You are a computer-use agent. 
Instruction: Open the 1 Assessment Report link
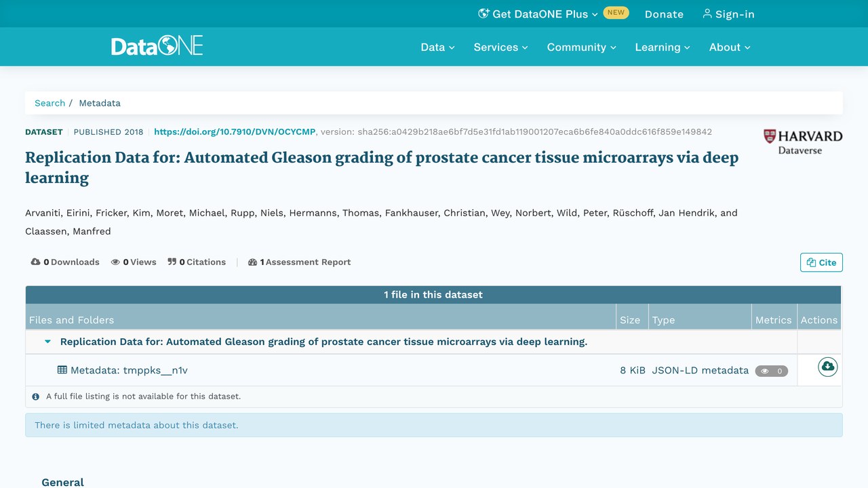[x=299, y=262]
